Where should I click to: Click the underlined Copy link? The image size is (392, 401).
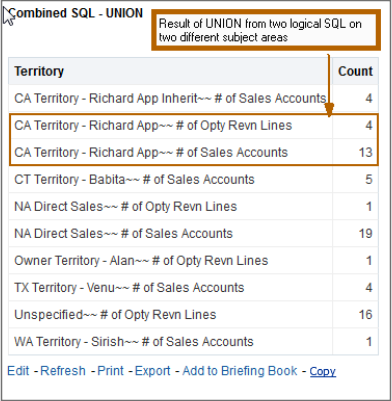pyautogui.click(x=322, y=371)
